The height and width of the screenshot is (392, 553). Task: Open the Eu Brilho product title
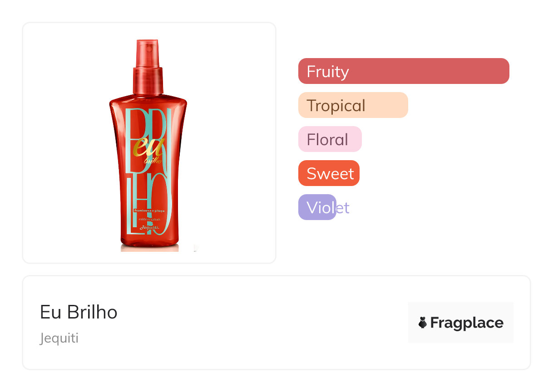pos(79,312)
